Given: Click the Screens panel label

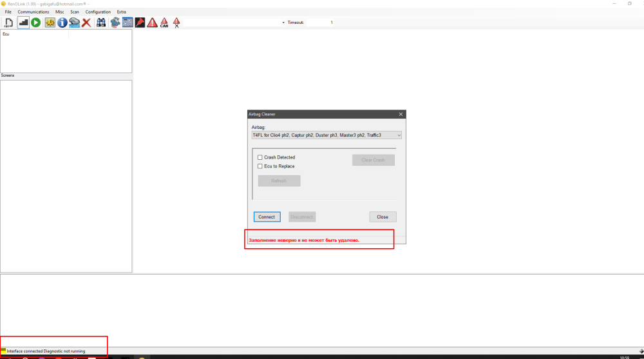Looking at the screenshot, I should point(8,75).
